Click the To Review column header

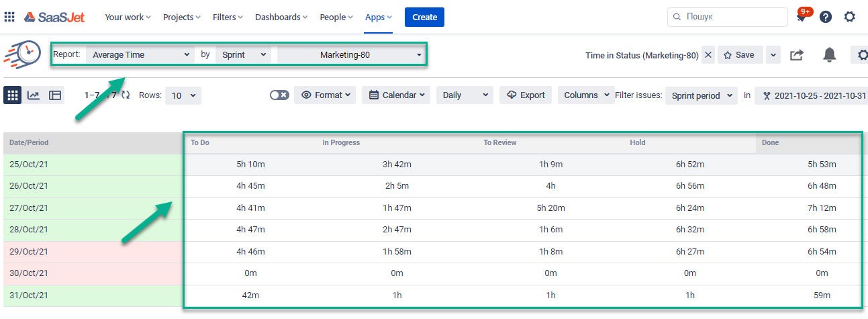pos(551,143)
